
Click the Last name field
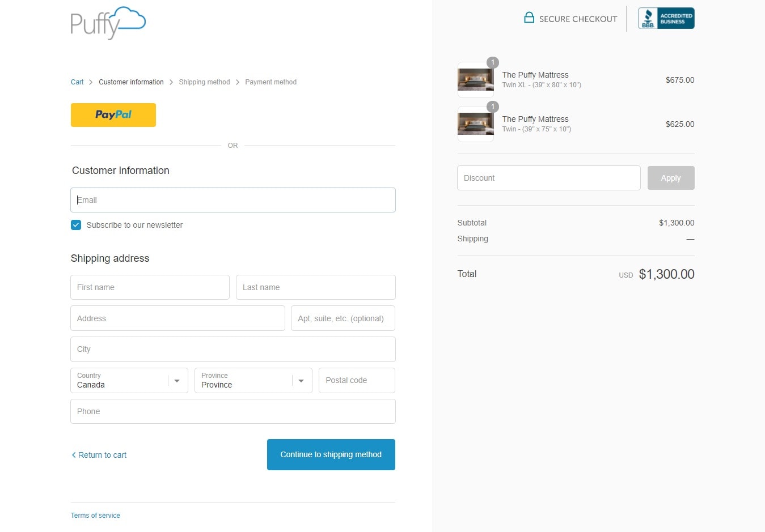tap(316, 287)
